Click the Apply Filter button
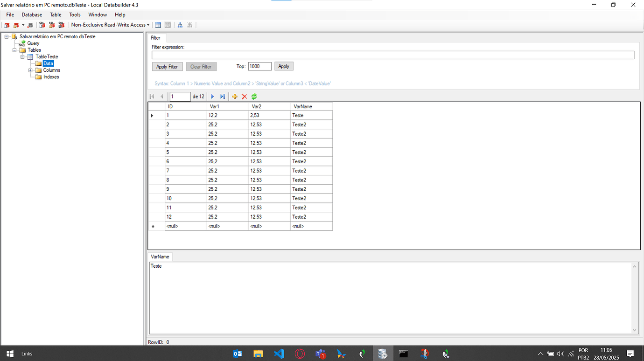The image size is (644, 361). (167, 67)
